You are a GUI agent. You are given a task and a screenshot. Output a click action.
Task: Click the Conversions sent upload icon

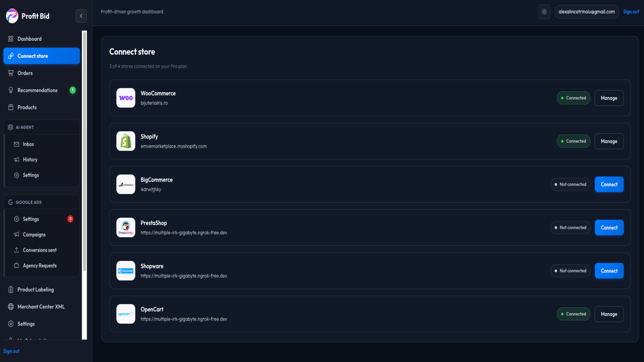pos(17,250)
